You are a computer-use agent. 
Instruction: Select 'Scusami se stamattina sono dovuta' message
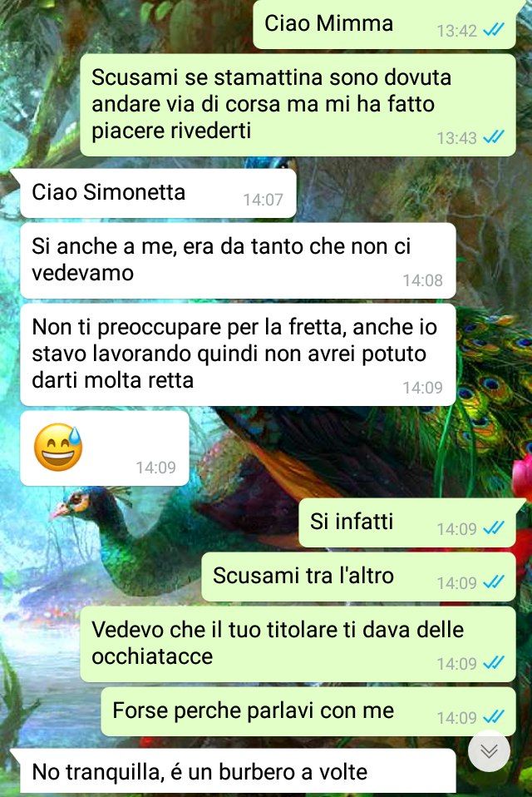(x=298, y=105)
